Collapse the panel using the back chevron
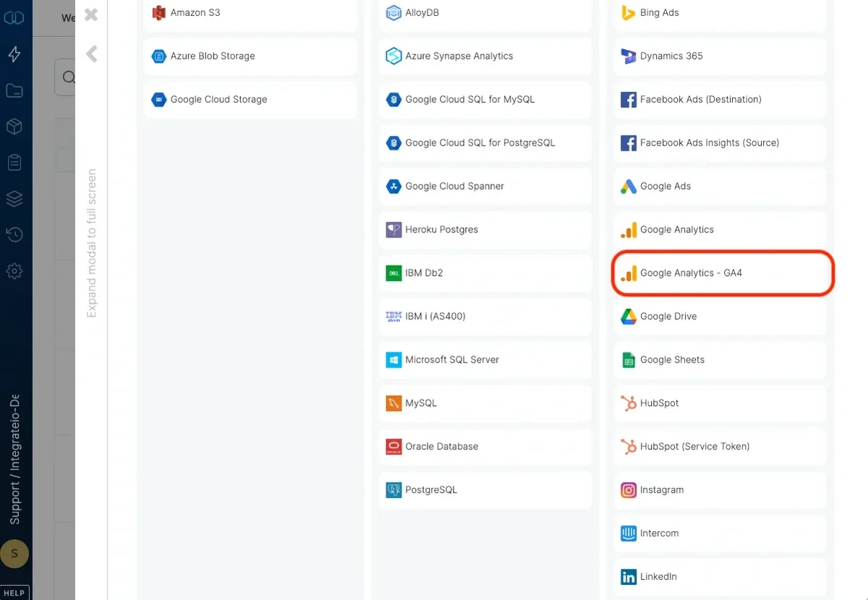Viewport: 868px width, 600px height. 91,52
